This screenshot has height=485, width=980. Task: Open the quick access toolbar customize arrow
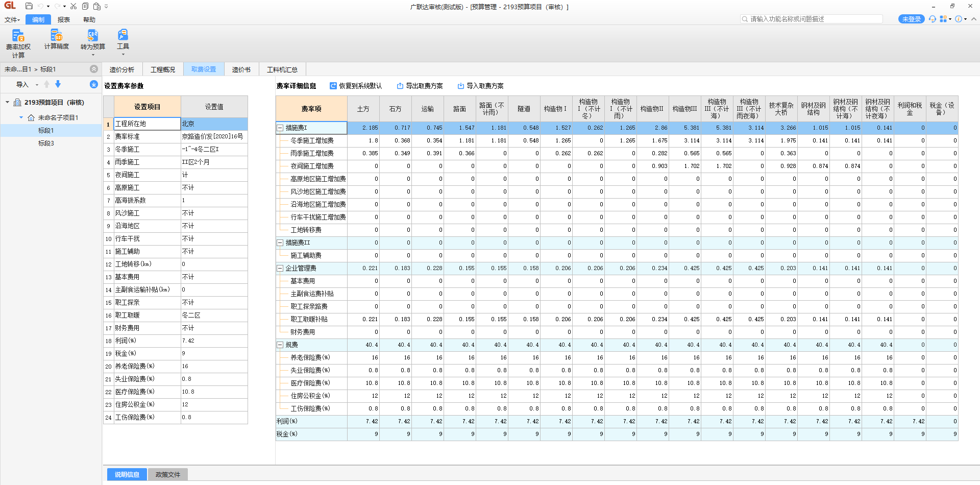pos(106,7)
